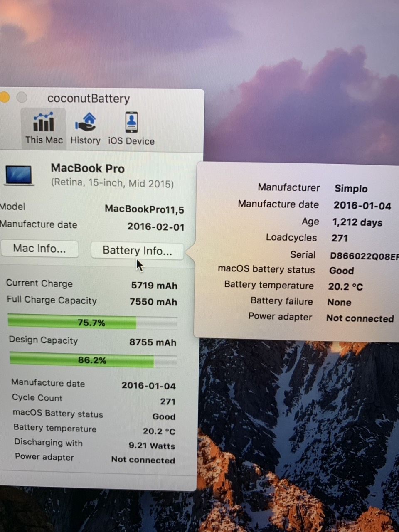Click the popover Manufacture date 2016-01-04 value
The width and height of the screenshot is (399, 532).
[x=362, y=205]
